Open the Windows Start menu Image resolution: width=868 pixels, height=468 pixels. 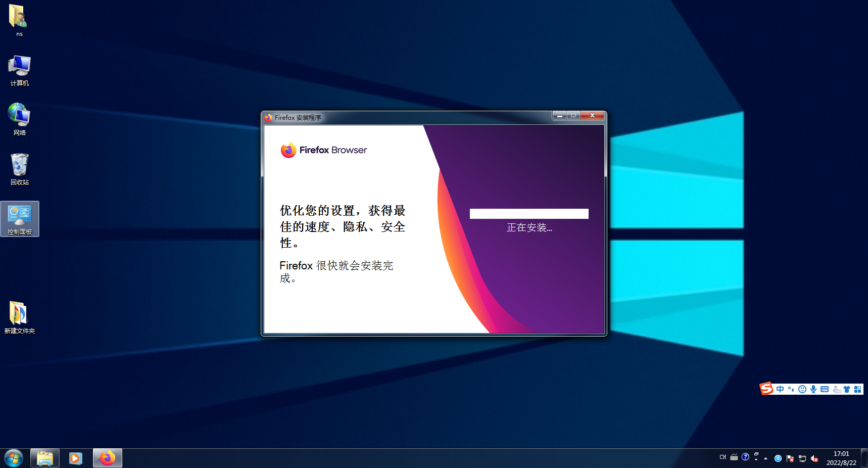point(14,458)
